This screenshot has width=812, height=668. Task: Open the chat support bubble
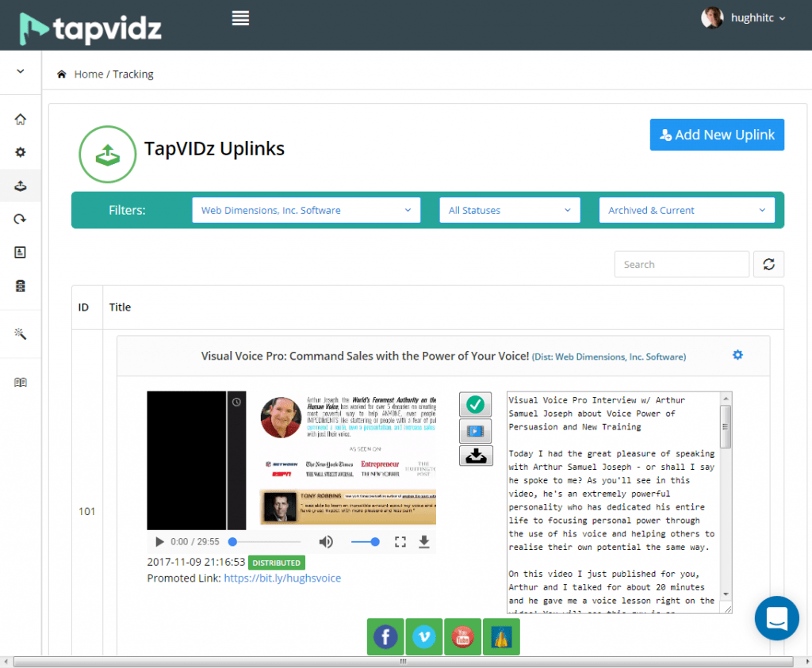tap(777, 618)
